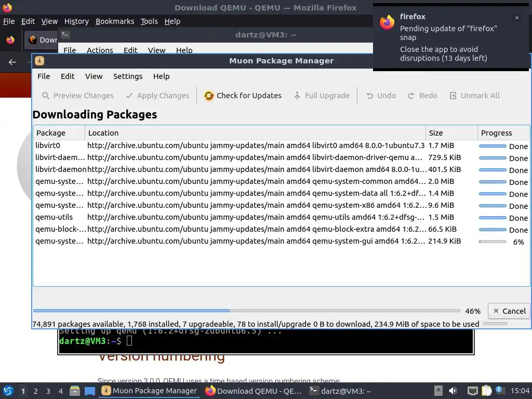
Task: Click the Apply Changes checkmark icon
Action: pos(129,96)
